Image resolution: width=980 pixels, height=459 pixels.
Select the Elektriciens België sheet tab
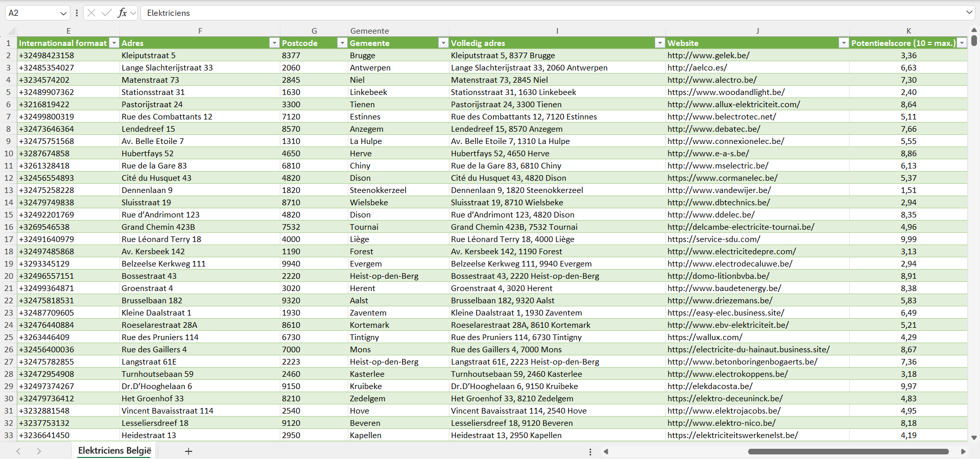pyautogui.click(x=114, y=451)
